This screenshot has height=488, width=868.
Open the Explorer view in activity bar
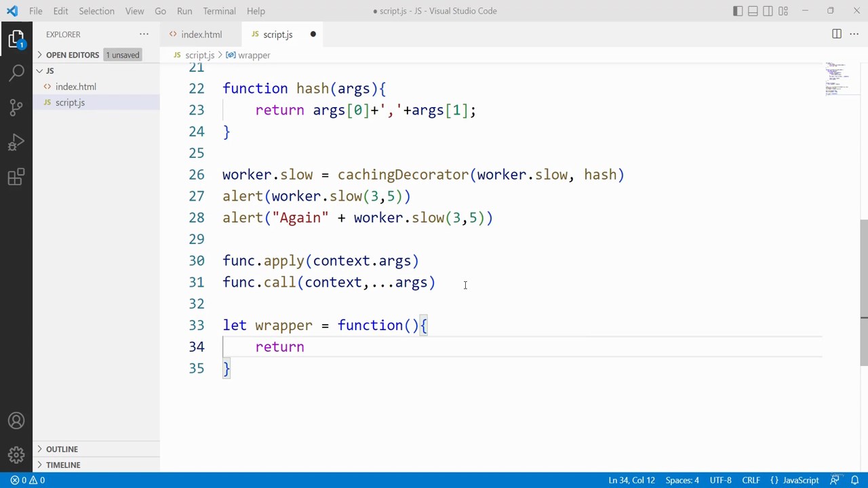coord(16,39)
